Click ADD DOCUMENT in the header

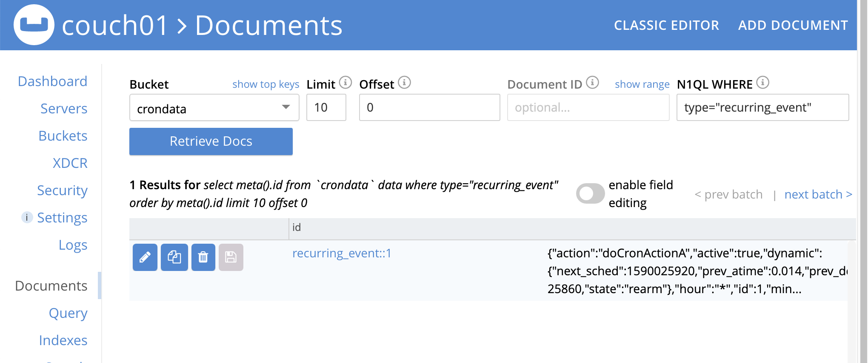[x=793, y=25]
